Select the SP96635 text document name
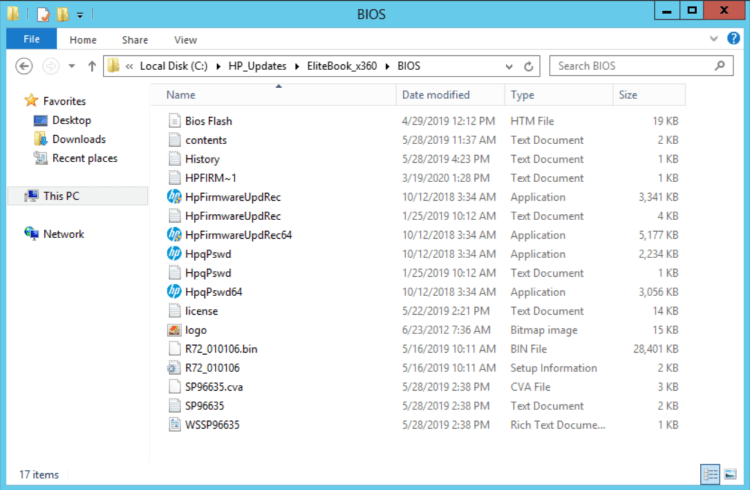750x490 pixels. pyautogui.click(x=204, y=406)
